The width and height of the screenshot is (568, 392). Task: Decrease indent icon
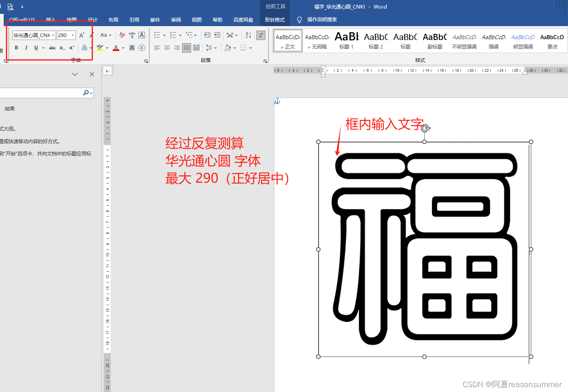tap(207, 35)
